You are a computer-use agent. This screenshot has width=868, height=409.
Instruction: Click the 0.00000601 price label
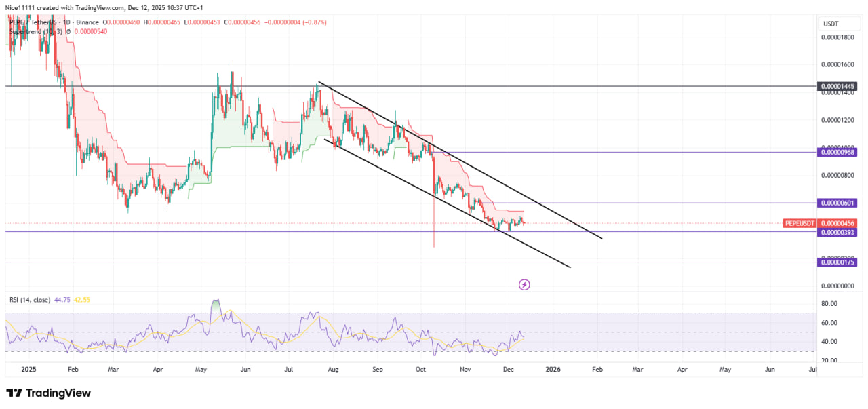click(x=838, y=203)
